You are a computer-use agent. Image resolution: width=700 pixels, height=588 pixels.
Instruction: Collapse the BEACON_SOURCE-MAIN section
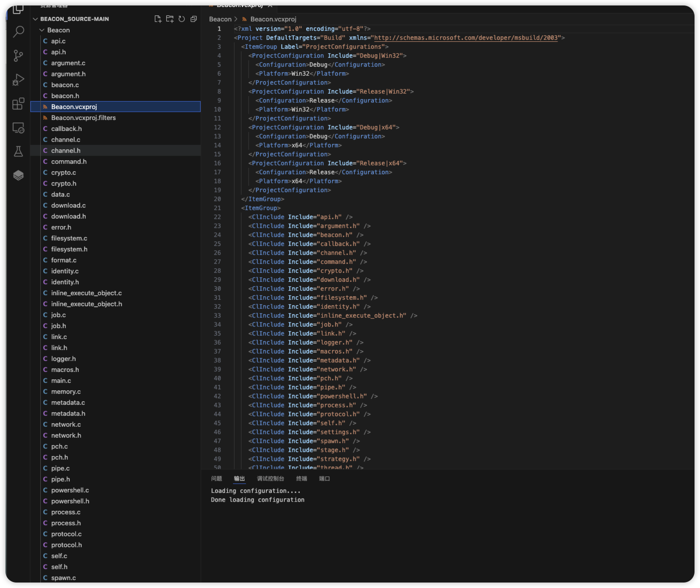tap(35, 19)
